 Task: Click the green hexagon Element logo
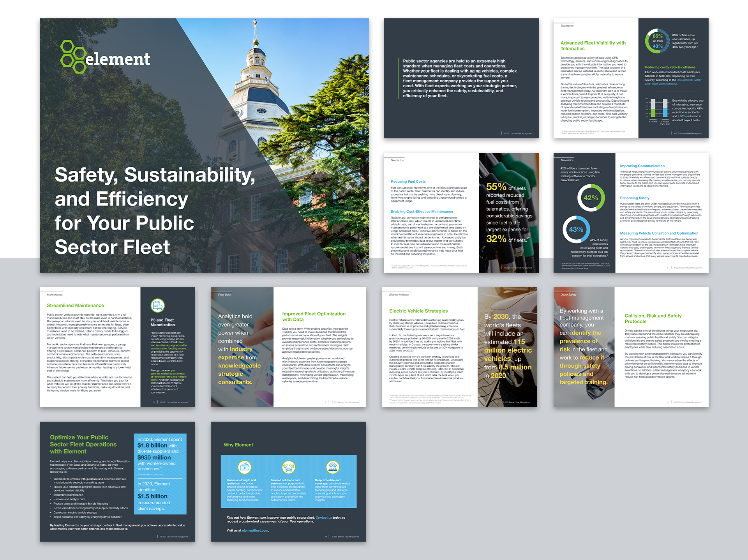tap(73, 57)
